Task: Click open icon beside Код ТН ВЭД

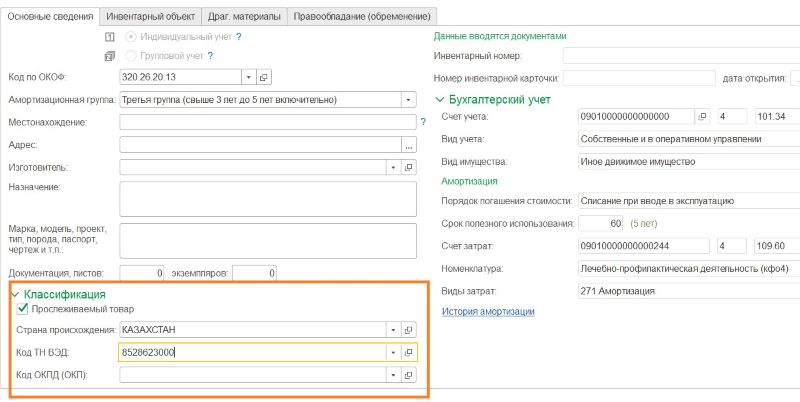Action: click(x=408, y=353)
